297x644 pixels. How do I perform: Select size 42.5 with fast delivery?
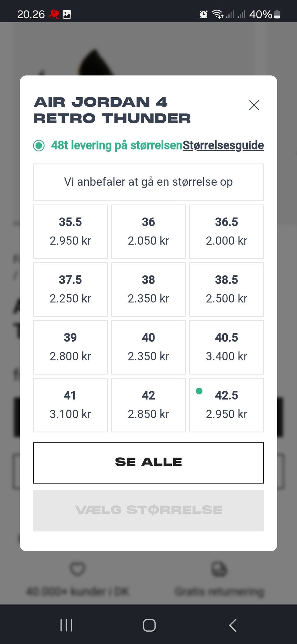click(226, 405)
